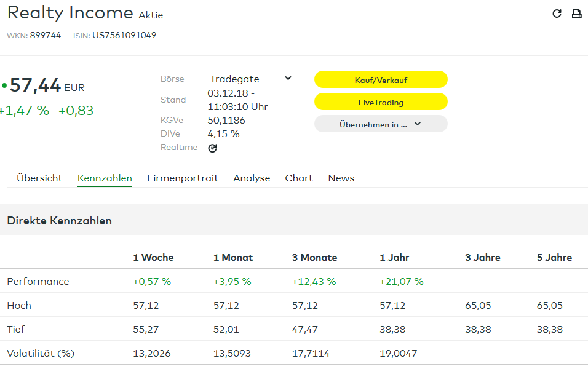The width and height of the screenshot is (588, 369).
Task: Open the News tab
Action: [341, 178]
